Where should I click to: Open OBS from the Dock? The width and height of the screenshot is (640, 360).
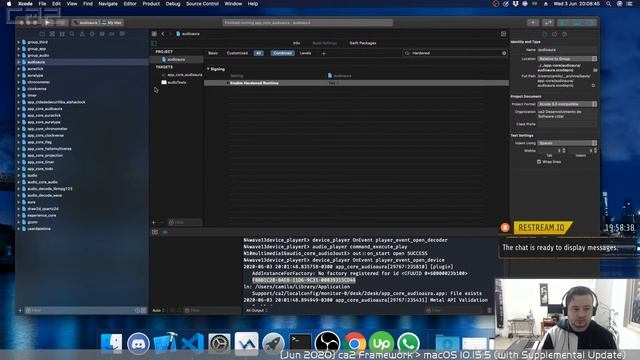(x=327, y=343)
